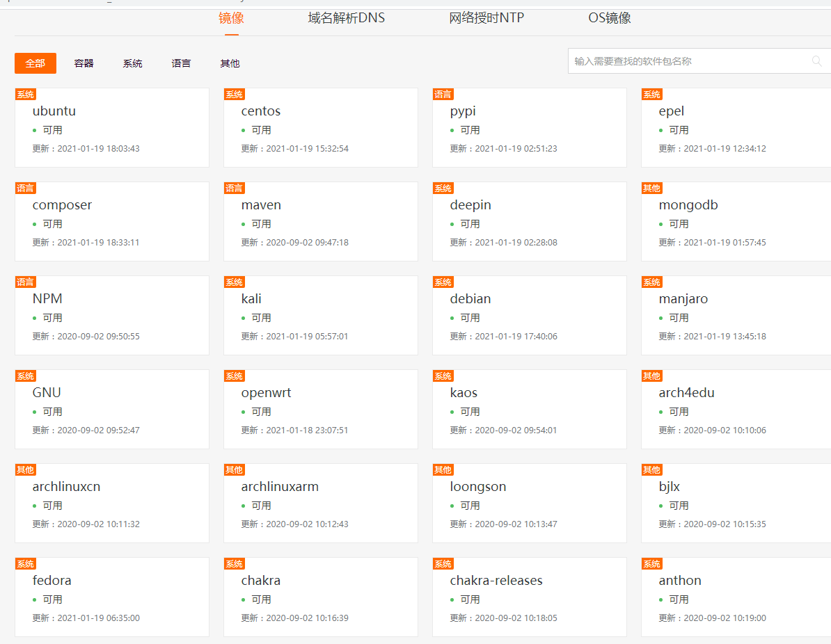This screenshot has height=644, width=831.
Task: Open the kaos mirror card
Action: 530,410
